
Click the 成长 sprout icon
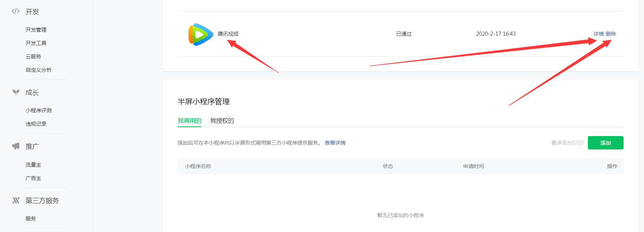coord(16,92)
